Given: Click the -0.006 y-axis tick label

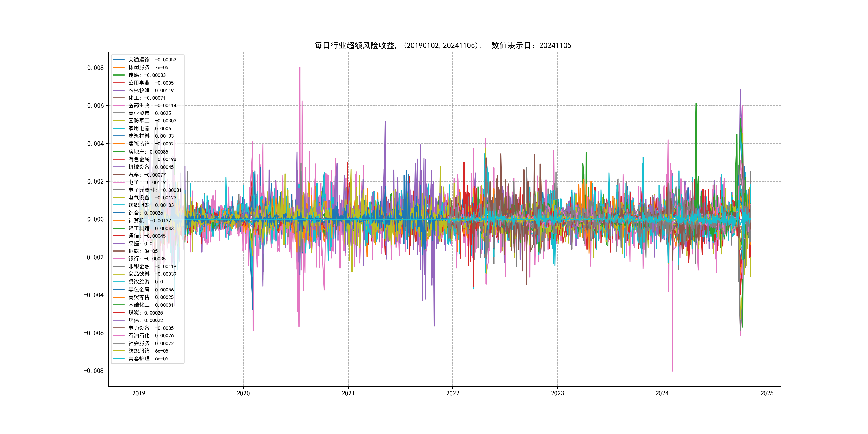Looking at the screenshot, I should pos(94,333).
